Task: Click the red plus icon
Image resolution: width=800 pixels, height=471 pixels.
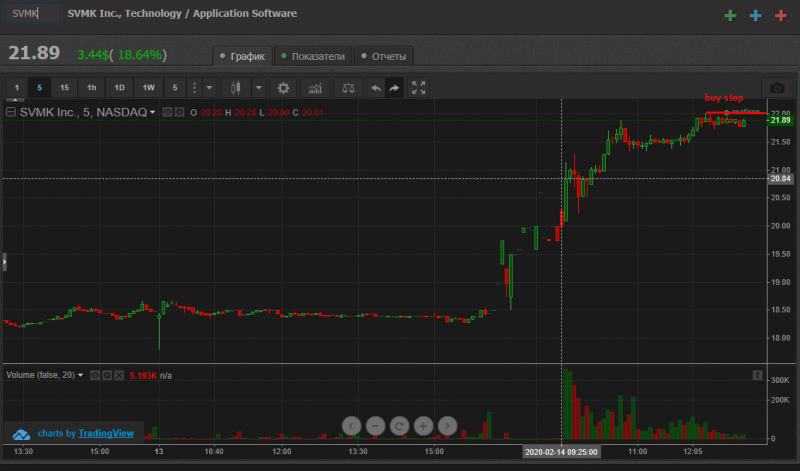Action: [781, 15]
